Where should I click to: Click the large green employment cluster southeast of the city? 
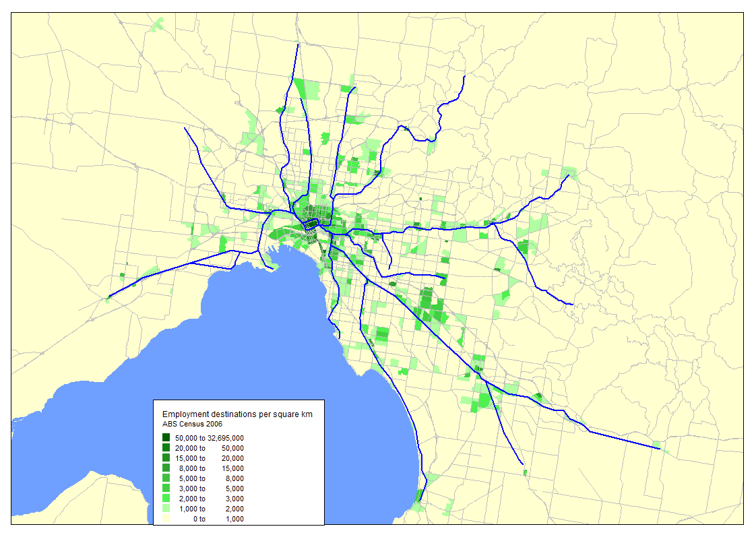(x=428, y=307)
